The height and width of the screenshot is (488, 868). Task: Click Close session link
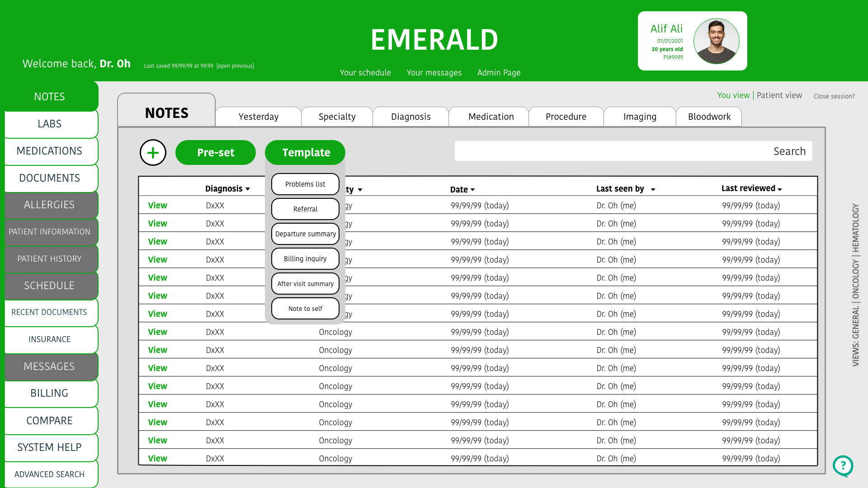834,96
